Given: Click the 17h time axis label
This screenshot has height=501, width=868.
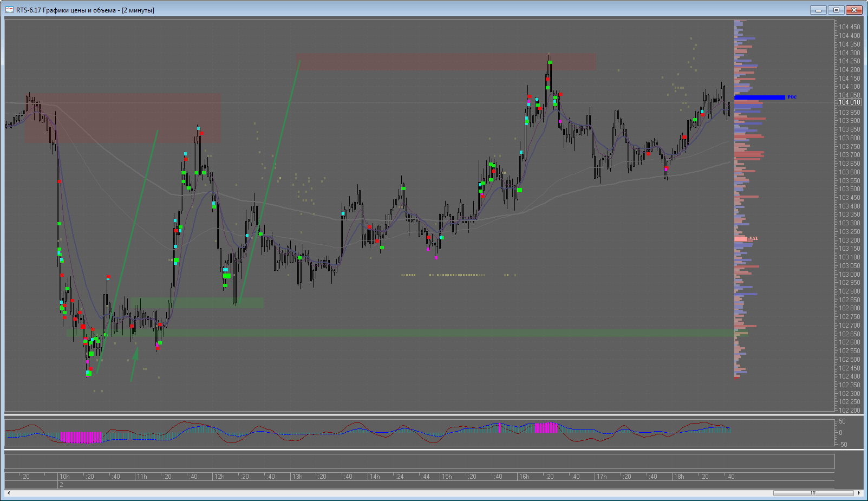Looking at the screenshot, I should [x=602, y=477].
